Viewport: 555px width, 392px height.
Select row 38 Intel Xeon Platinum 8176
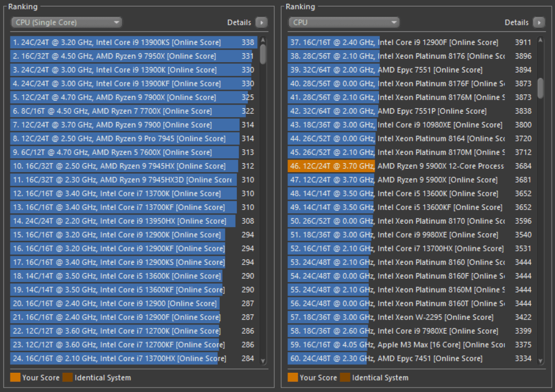(x=411, y=56)
